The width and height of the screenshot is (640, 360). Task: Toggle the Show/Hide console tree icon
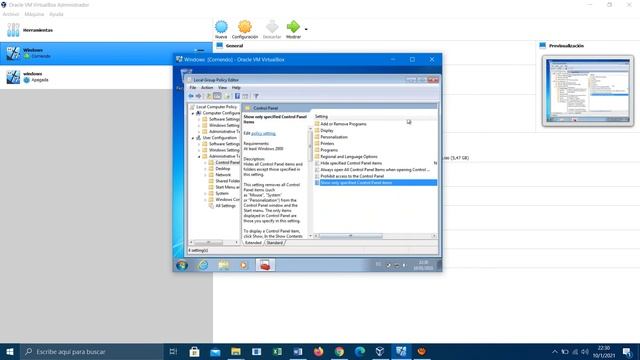[217, 96]
